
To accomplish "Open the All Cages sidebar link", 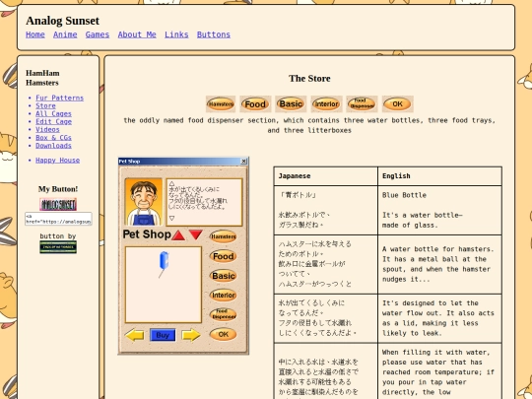I will 53,113.
